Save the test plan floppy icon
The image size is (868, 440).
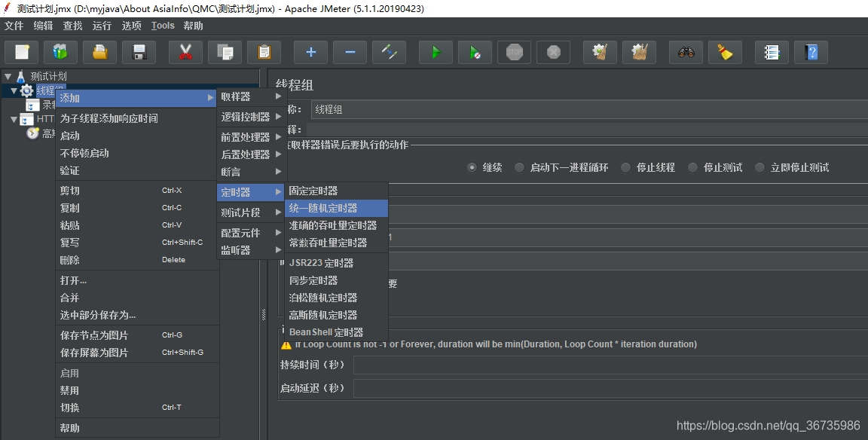tap(139, 53)
